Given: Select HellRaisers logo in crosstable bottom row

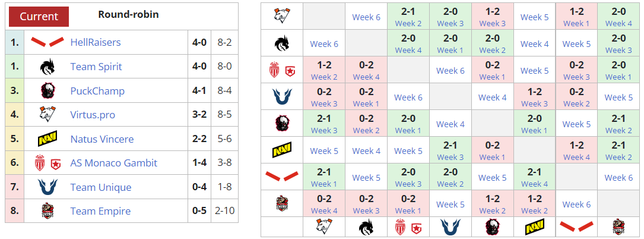Looking at the screenshot, I should (x=577, y=227).
